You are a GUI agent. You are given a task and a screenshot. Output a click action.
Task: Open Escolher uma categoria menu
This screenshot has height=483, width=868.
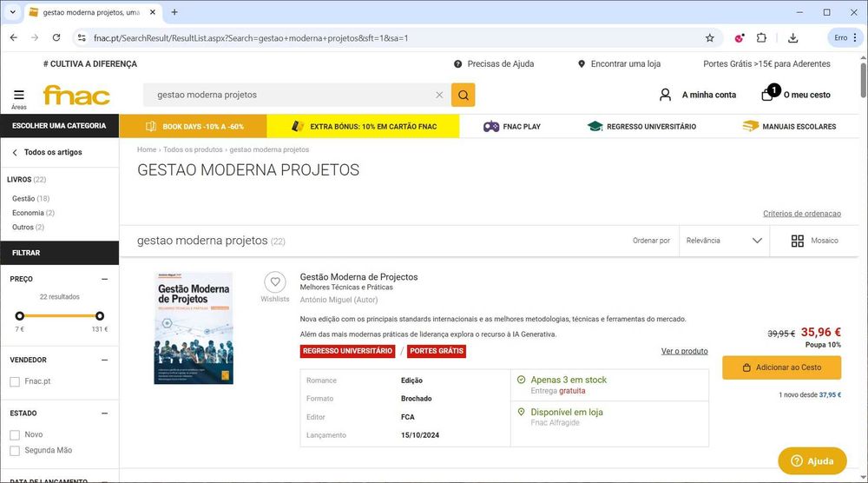click(59, 126)
